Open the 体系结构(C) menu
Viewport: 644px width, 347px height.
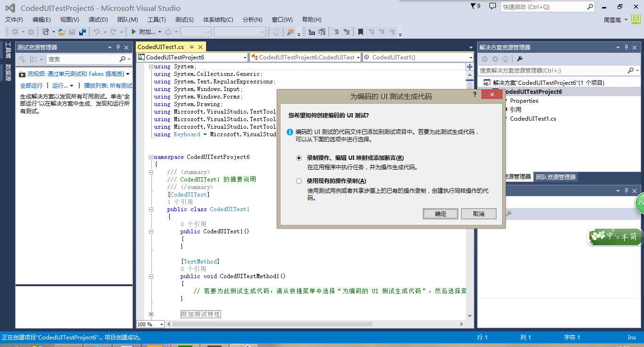pyautogui.click(x=218, y=20)
